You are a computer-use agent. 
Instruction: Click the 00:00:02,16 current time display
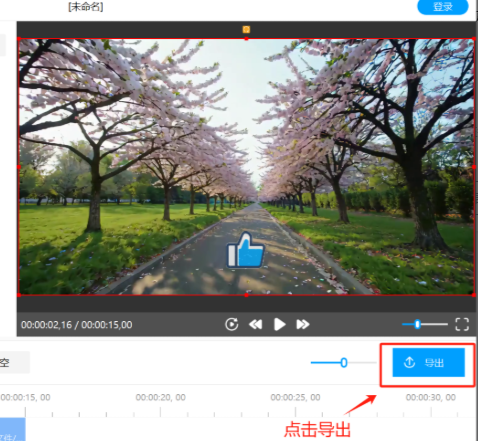(46, 325)
